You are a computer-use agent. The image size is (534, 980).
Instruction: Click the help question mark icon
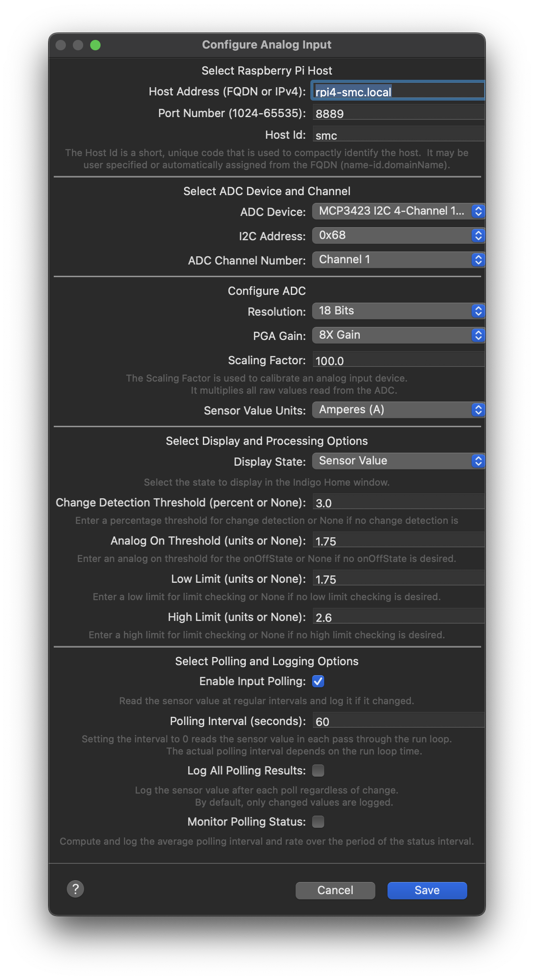(75, 889)
